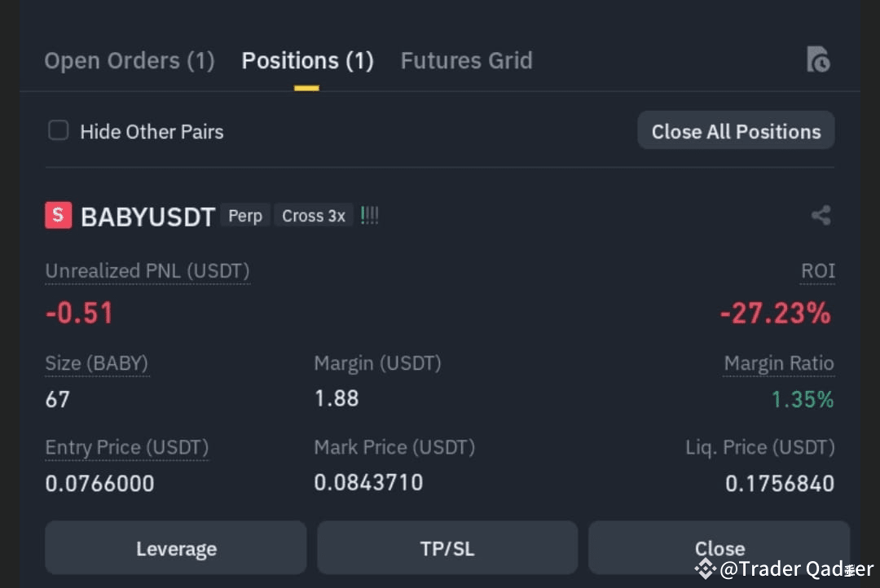The image size is (880, 588).
Task: Close the BABYUSDT position
Action: coord(719,548)
